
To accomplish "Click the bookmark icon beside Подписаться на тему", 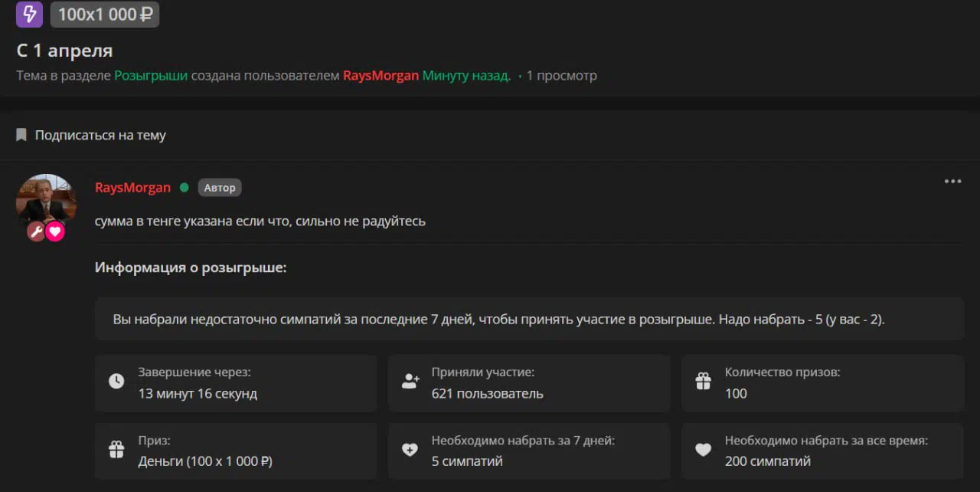I will (x=21, y=135).
